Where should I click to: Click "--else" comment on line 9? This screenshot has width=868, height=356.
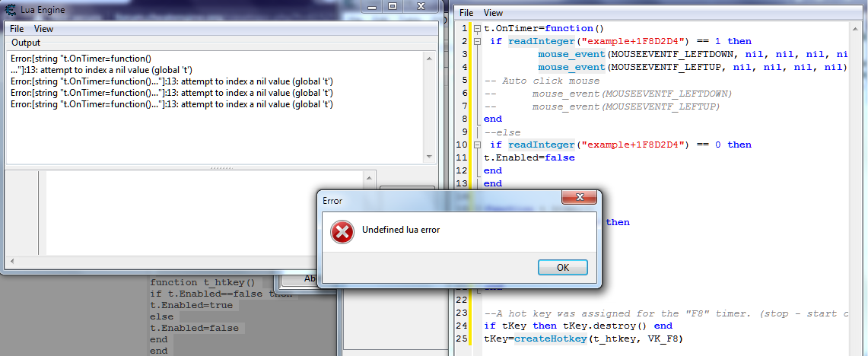coord(502,132)
